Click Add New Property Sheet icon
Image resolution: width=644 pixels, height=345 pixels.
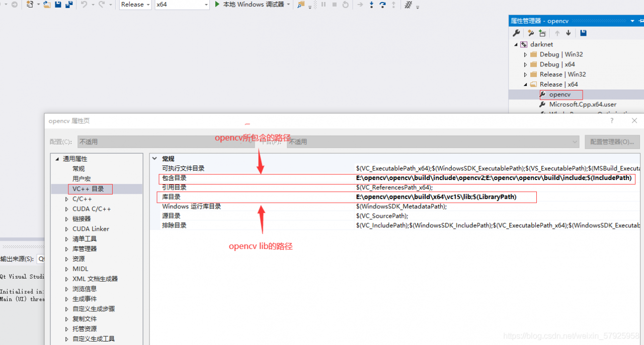tap(530, 33)
